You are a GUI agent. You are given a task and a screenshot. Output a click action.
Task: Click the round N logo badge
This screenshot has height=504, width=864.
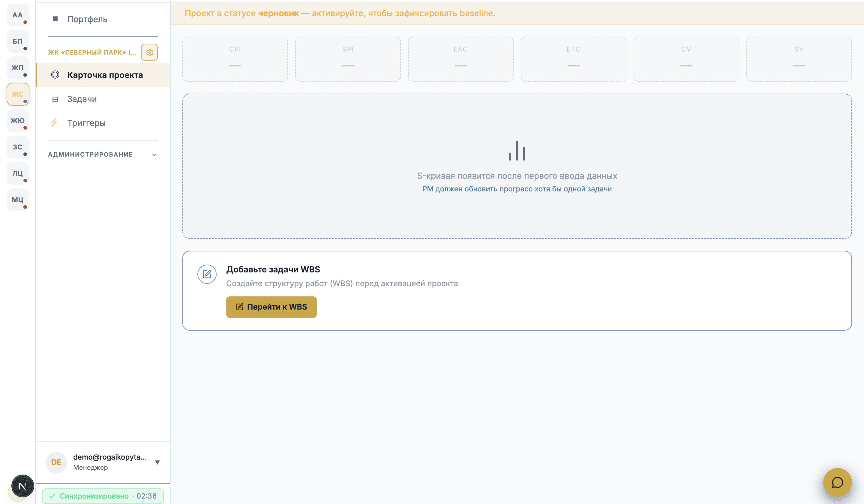click(x=22, y=486)
